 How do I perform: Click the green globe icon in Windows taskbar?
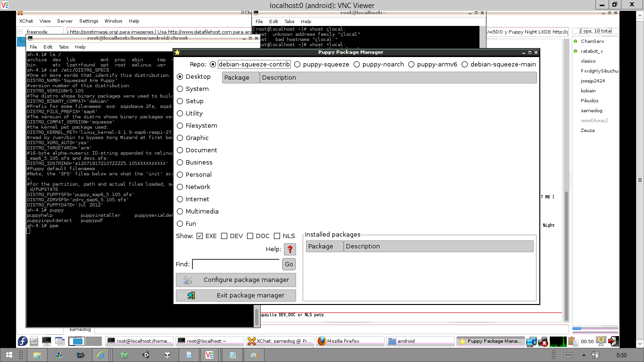(x=124, y=355)
